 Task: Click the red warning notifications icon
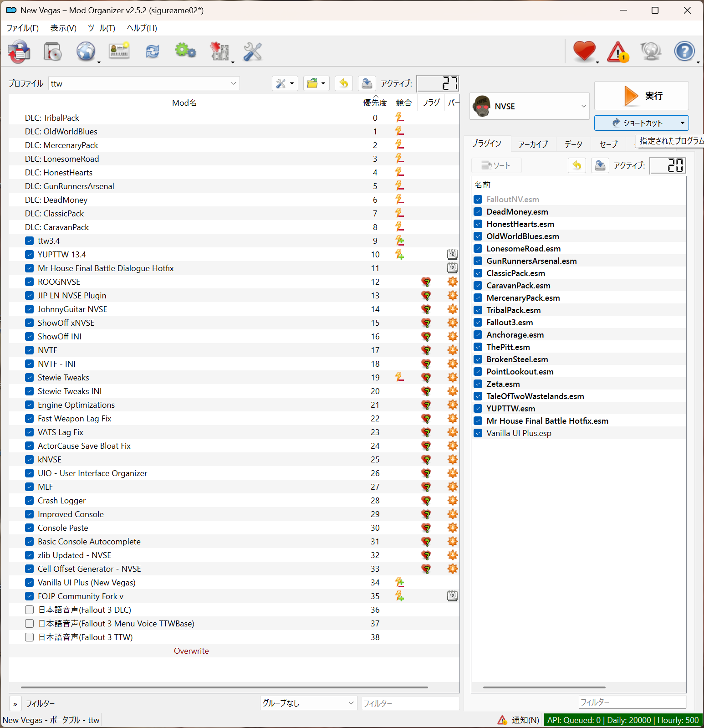[x=617, y=51]
